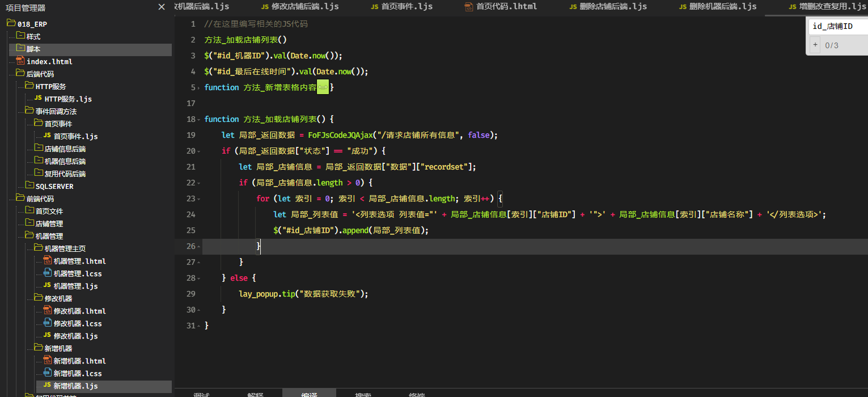Click the JS icon next to 首页事件.ljs

point(47,136)
